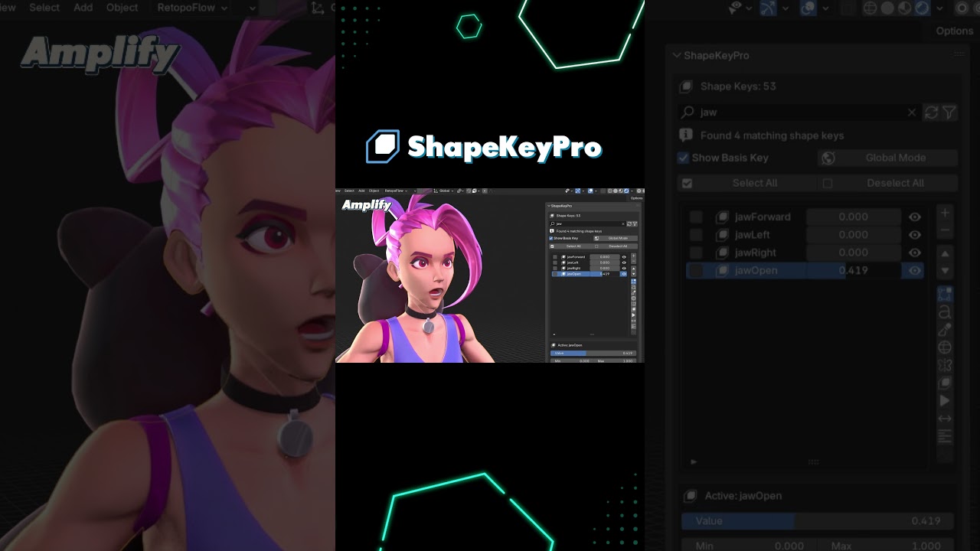Click the jawForward shape key icon in background list
Image resolution: width=980 pixels, height=551 pixels.
coord(722,217)
